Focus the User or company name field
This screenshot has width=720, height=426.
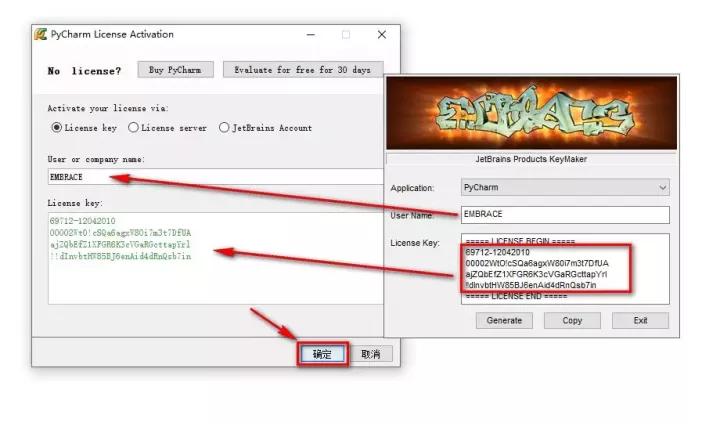215,177
